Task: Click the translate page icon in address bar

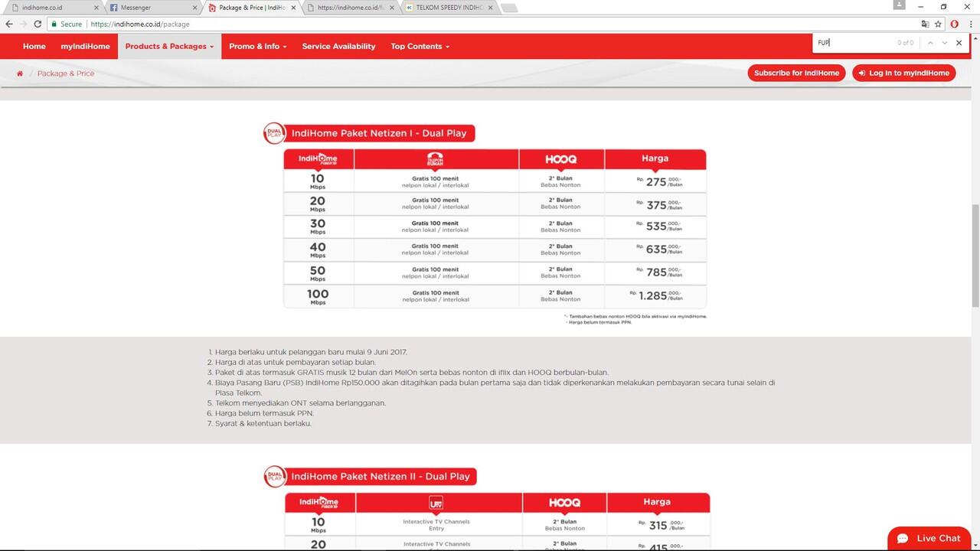Action: pos(925,24)
